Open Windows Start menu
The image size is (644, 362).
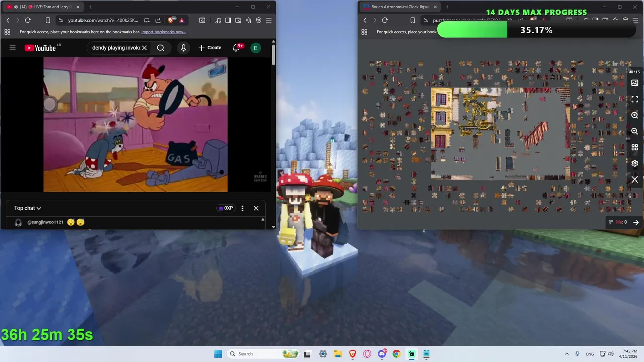point(218,354)
